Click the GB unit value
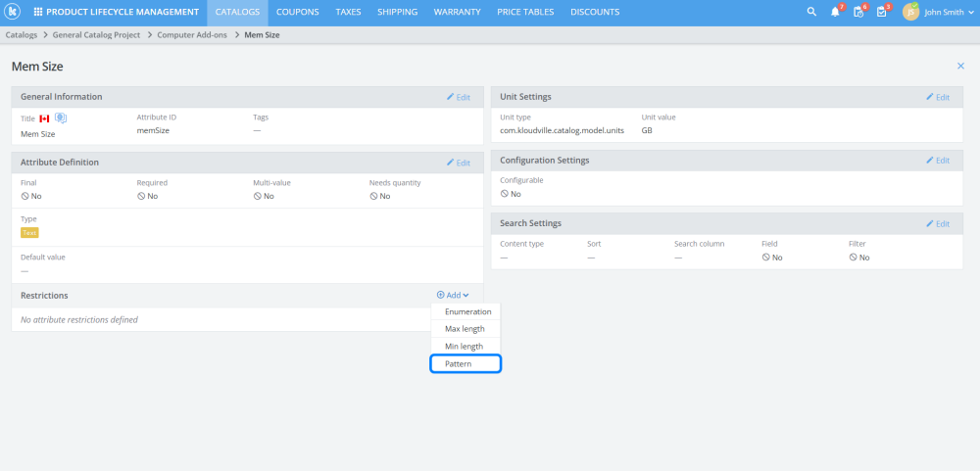The image size is (980, 471). pyautogui.click(x=648, y=130)
